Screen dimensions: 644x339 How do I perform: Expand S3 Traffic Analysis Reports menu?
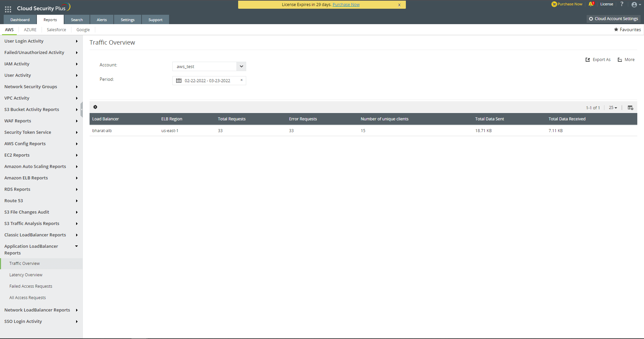pos(41,224)
